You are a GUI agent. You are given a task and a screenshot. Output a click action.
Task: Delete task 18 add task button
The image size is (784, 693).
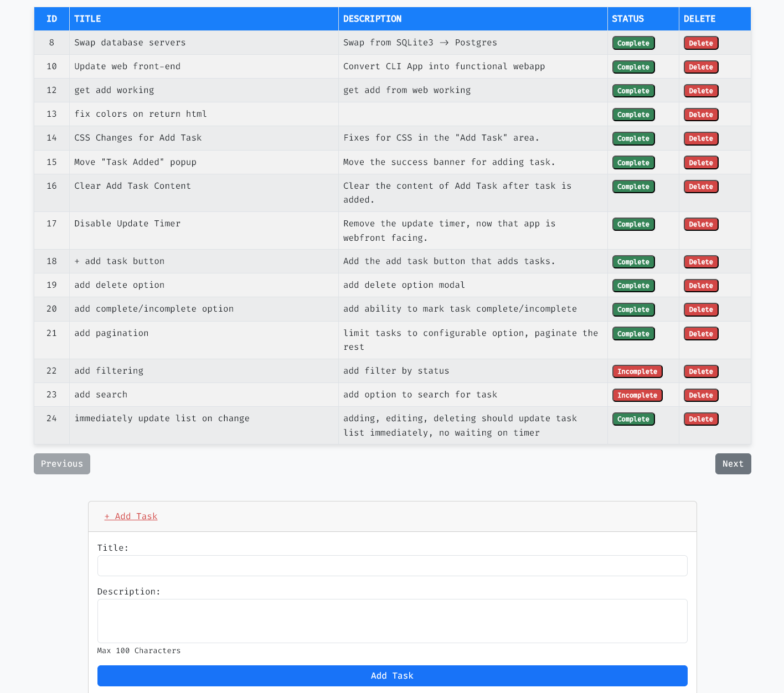pyautogui.click(x=701, y=262)
